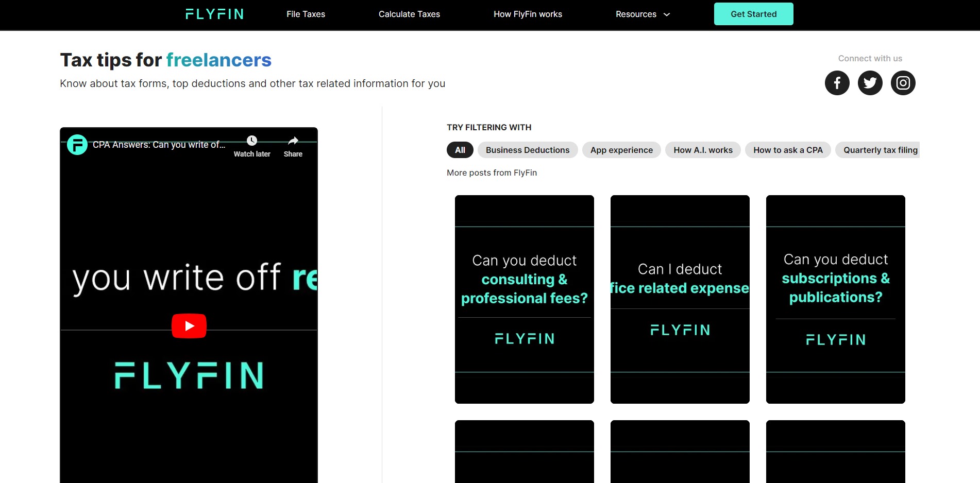Filter posts by Quarterly tax filing
Image resolution: width=980 pixels, height=483 pixels.
click(878, 150)
